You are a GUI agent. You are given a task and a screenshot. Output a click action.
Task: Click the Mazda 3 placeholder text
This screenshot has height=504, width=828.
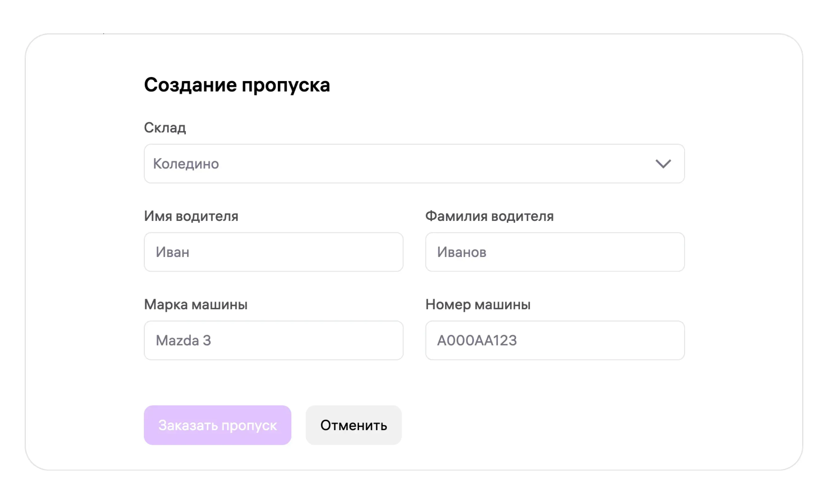(x=183, y=340)
